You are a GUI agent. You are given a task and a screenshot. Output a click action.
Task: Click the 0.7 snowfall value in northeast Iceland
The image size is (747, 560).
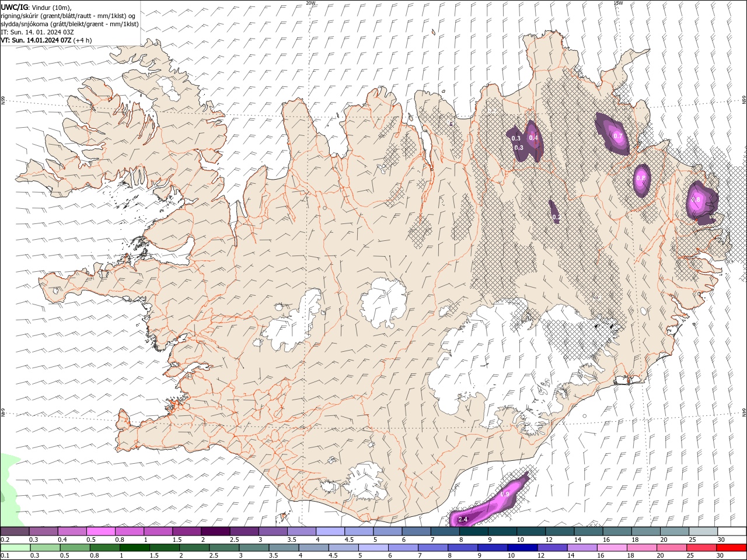tap(618, 136)
